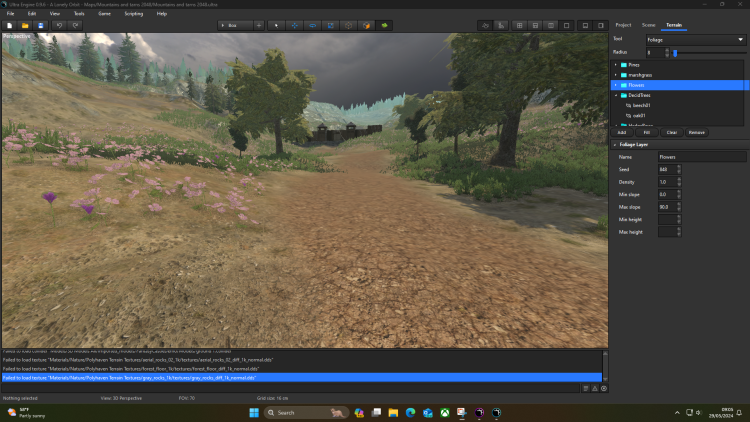Click the Max slope value stepper
This screenshot has width=750, height=422.
pos(679,207)
